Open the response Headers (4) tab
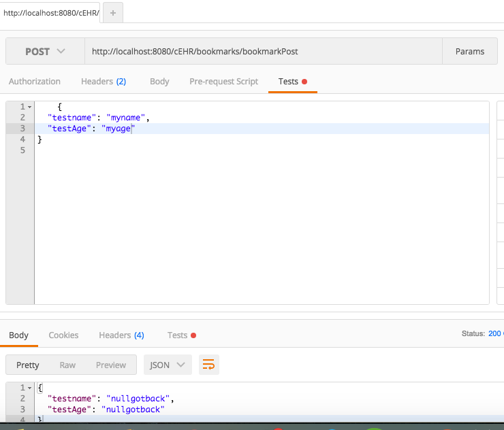Viewport: 504px width, 430px height. coord(121,335)
